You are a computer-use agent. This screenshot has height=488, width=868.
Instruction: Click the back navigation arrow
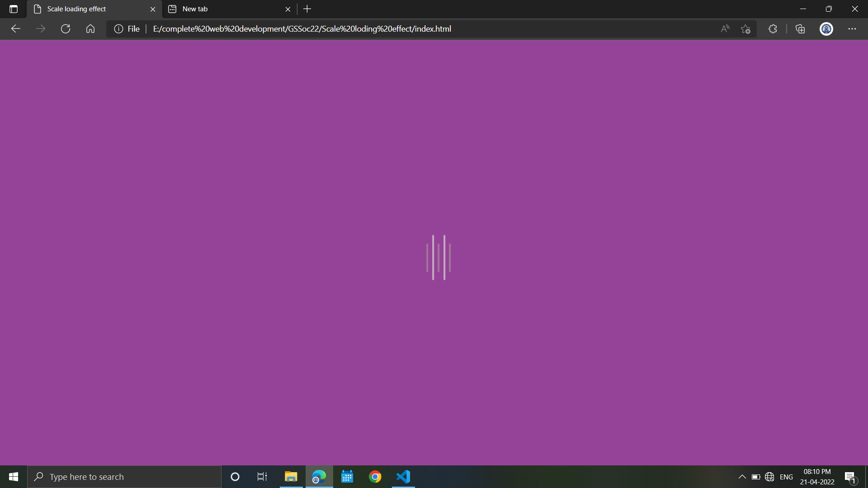(16, 28)
